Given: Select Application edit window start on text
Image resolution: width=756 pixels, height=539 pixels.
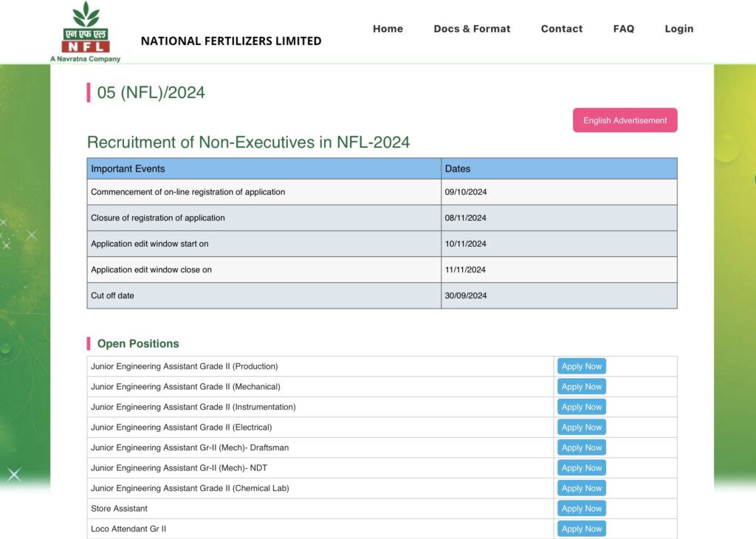Looking at the screenshot, I should tap(149, 244).
